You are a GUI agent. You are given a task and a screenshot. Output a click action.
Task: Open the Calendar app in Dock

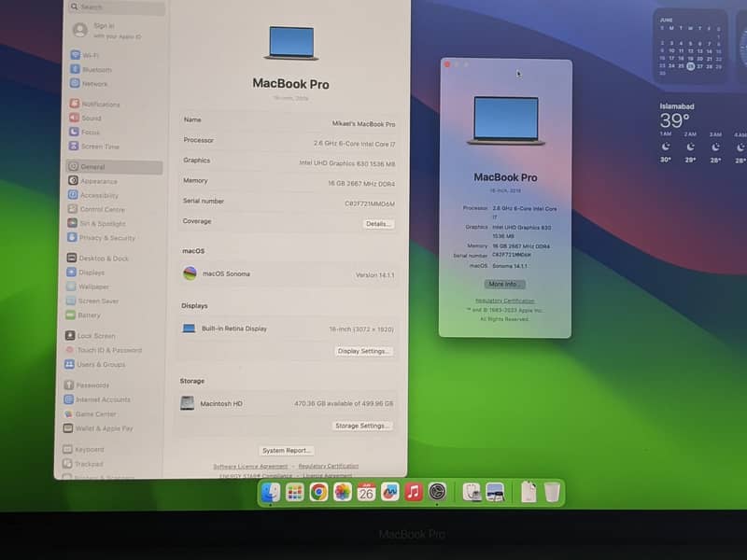pos(366,492)
